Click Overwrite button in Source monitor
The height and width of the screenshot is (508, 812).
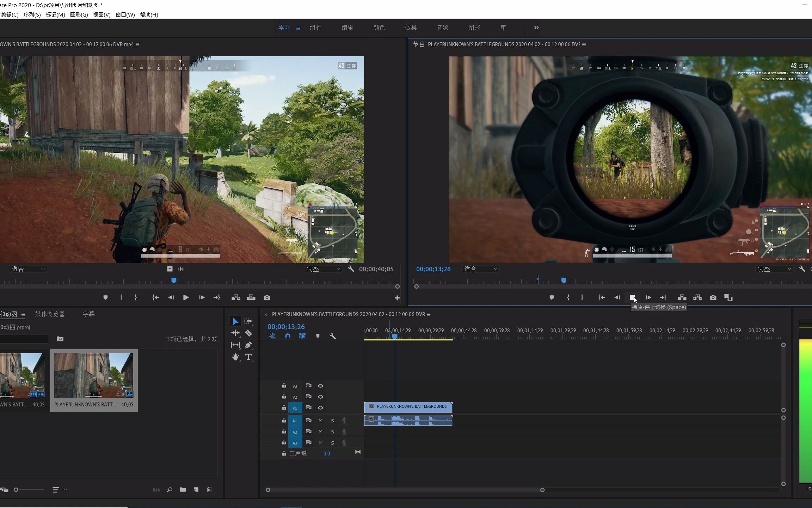coord(251,297)
